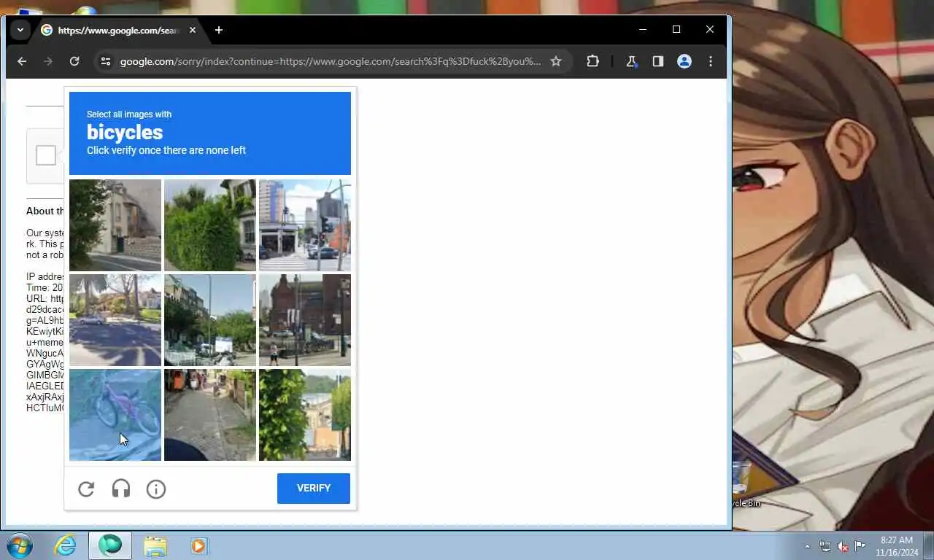Open the captcha help info icon
Screen dimensions: 934x560
[x=156, y=489]
